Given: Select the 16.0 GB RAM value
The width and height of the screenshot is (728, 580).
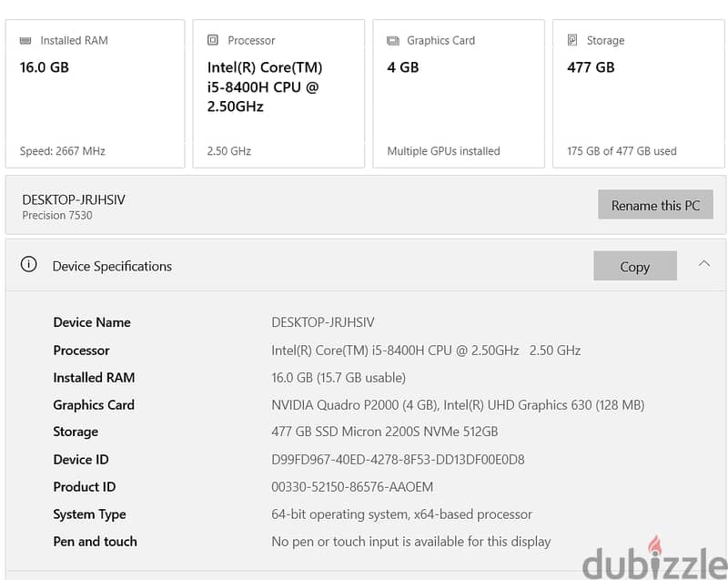Looking at the screenshot, I should point(44,67).
